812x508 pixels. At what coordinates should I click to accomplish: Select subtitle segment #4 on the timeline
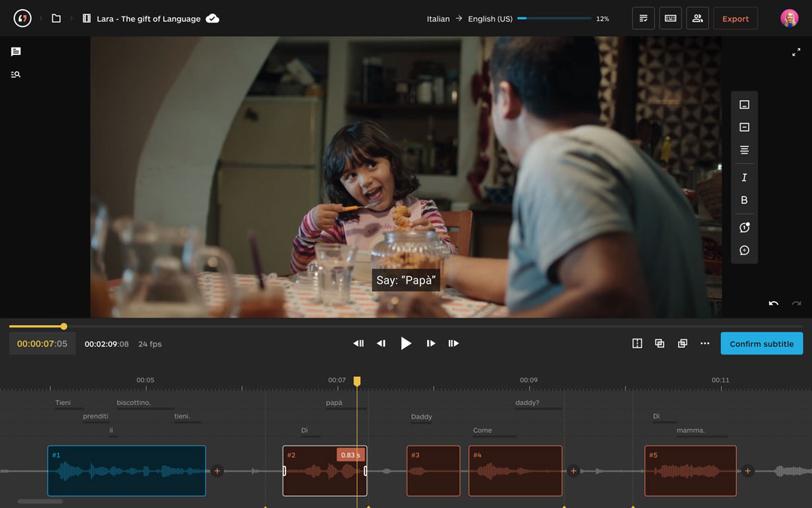pyautogui.click(x=515, y=471)
